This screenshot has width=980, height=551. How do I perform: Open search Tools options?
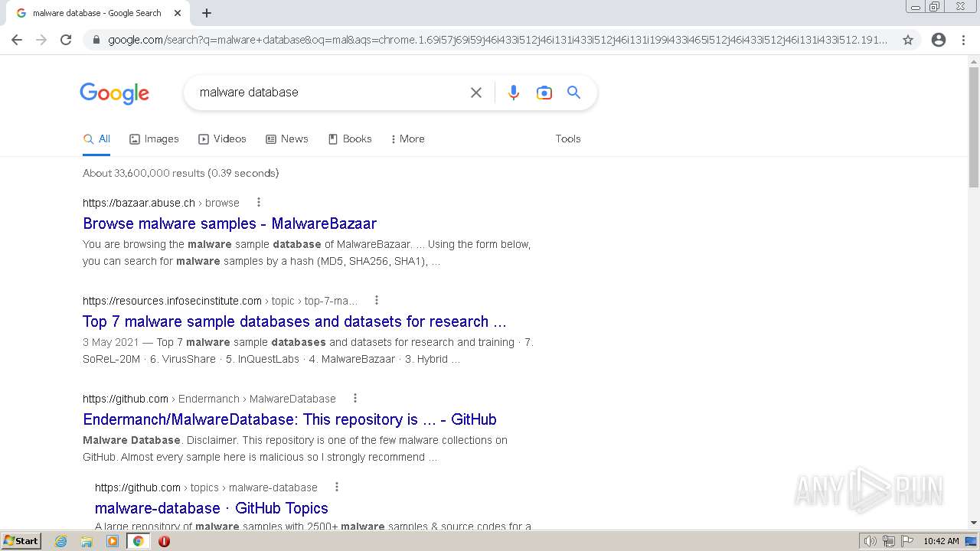pos(568,139)
